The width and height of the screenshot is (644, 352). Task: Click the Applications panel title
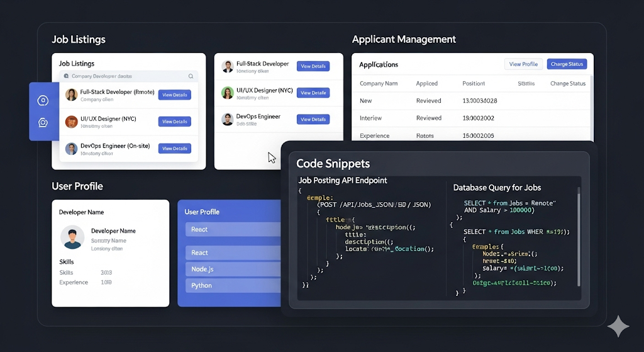378,65
